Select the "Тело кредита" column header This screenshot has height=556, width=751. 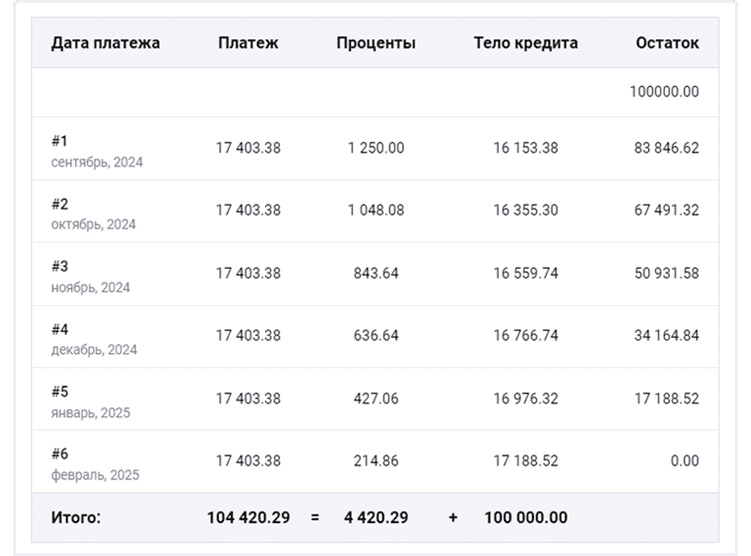525,43
